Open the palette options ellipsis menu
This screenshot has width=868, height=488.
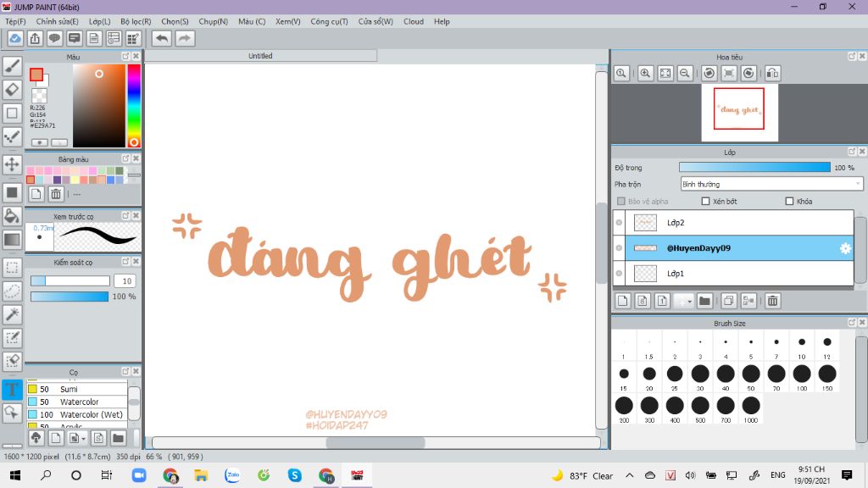[77, 194]
